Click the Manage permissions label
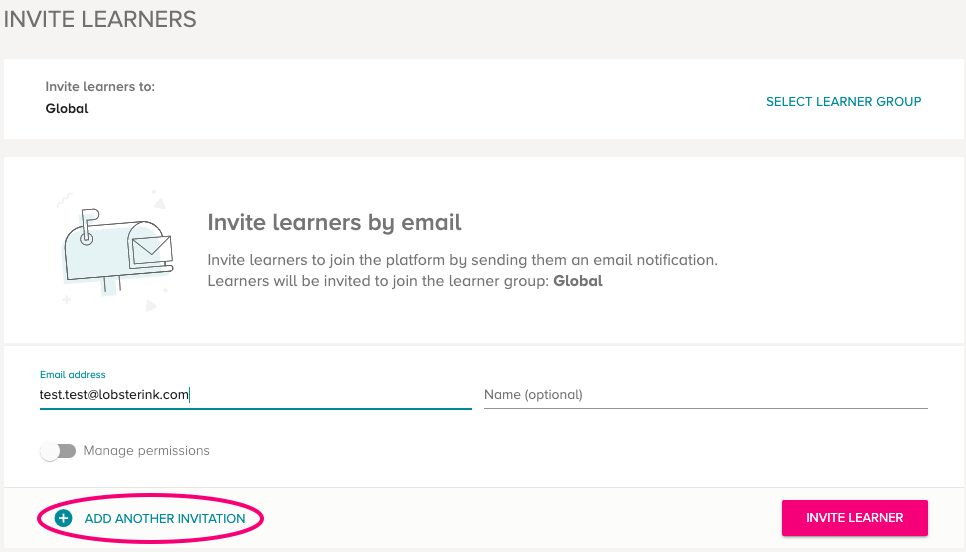The width and height of the screenshot is (966, 552). 147,450
